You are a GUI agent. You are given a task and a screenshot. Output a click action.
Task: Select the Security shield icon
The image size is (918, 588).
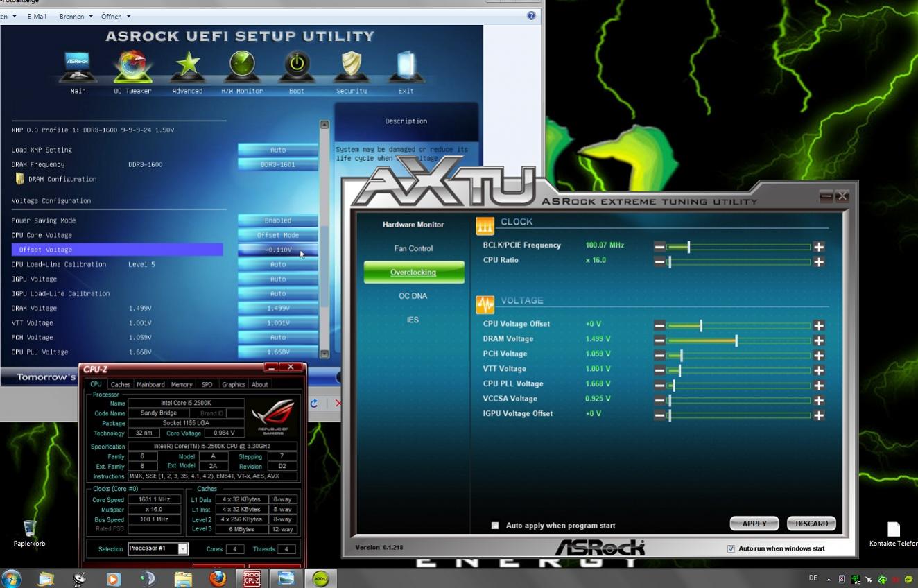(x=352, y=68)
